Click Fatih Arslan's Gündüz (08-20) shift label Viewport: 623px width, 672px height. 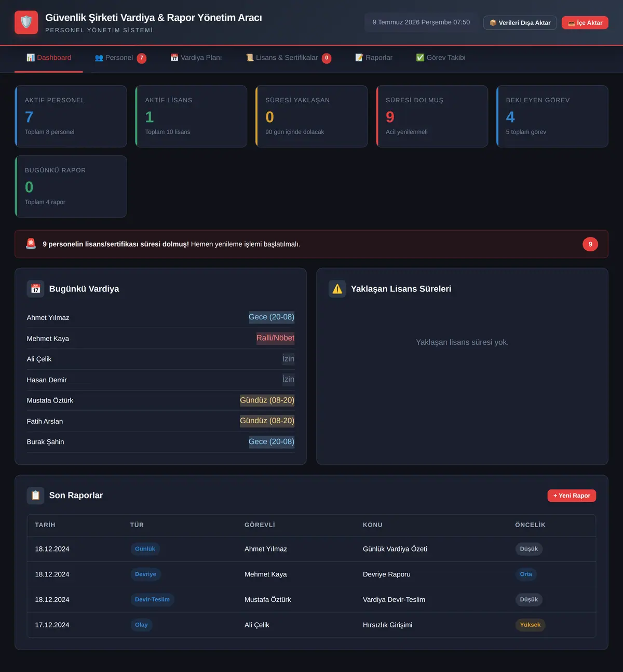(267, 421)
